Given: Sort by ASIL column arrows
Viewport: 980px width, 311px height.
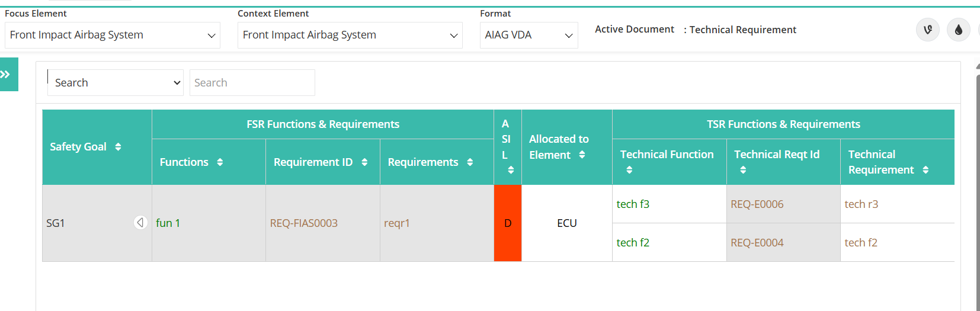Looking at the screenshot, I should coord(511,170).
